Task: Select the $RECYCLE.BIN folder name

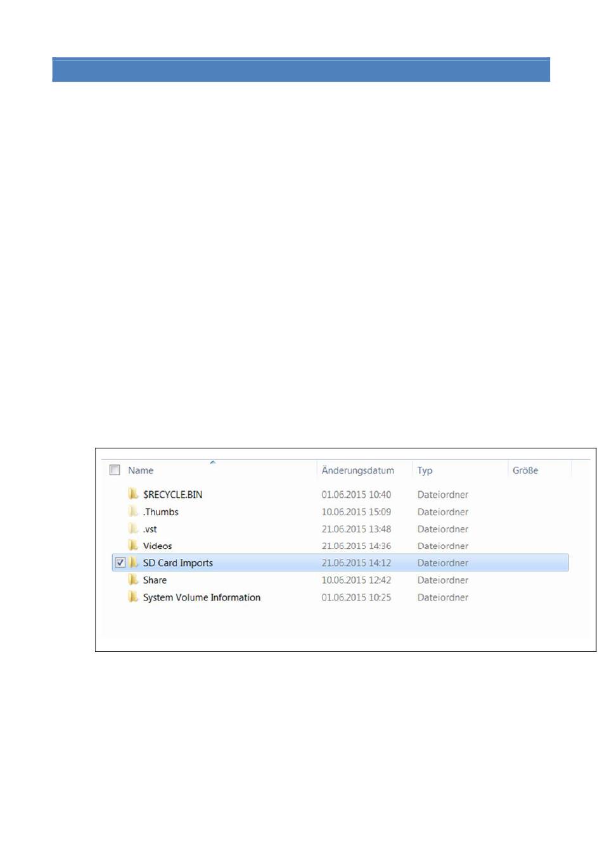Action: click(x=172, y=494)
